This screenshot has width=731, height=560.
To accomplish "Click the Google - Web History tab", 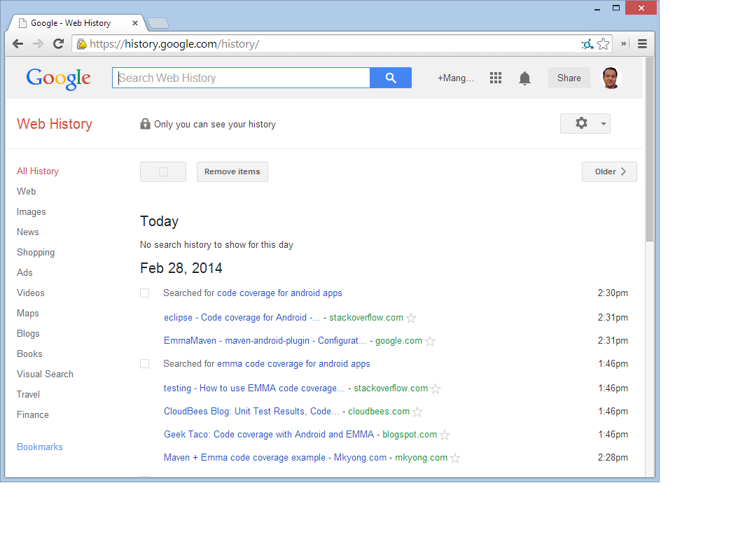I will [x=77, y=23].
